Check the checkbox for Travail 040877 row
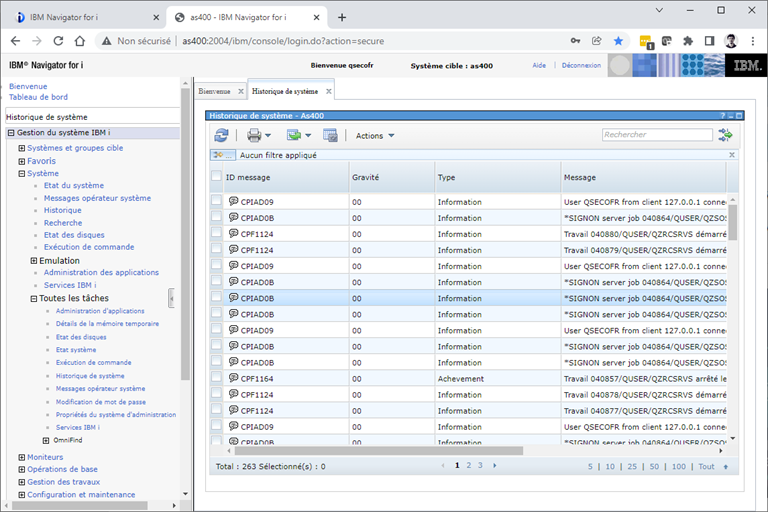 [216, 410]
